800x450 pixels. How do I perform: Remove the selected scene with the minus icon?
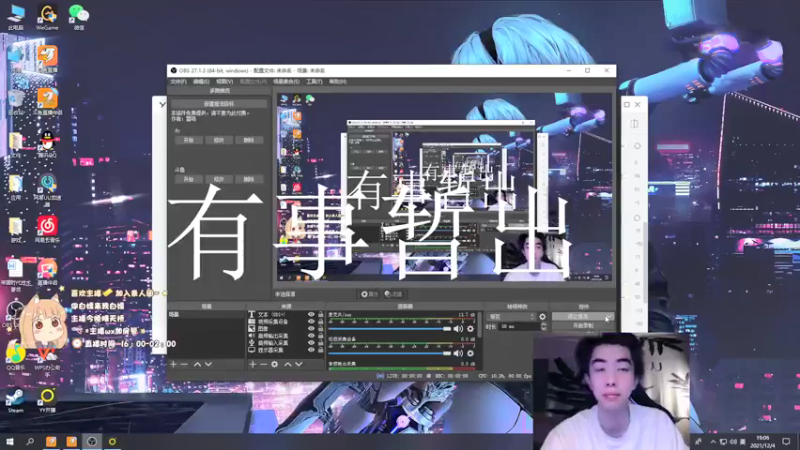pyautogui.click(x=184, y=364)
